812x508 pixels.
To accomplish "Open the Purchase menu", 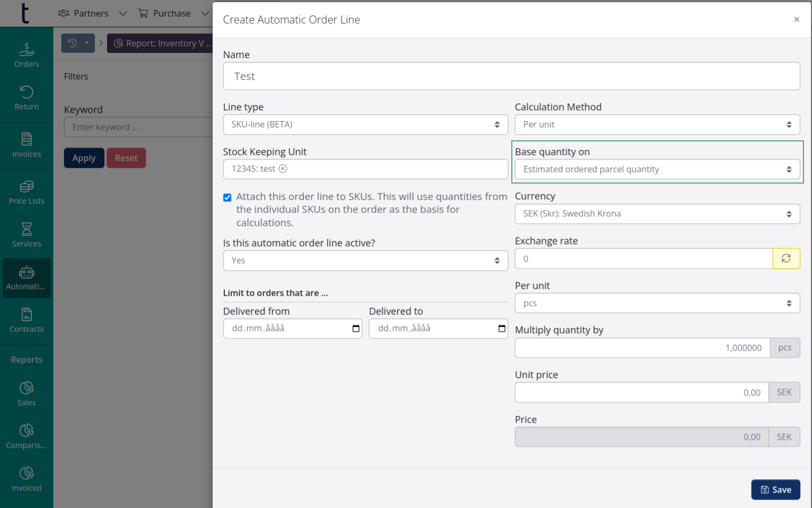I will click(171, 13).
